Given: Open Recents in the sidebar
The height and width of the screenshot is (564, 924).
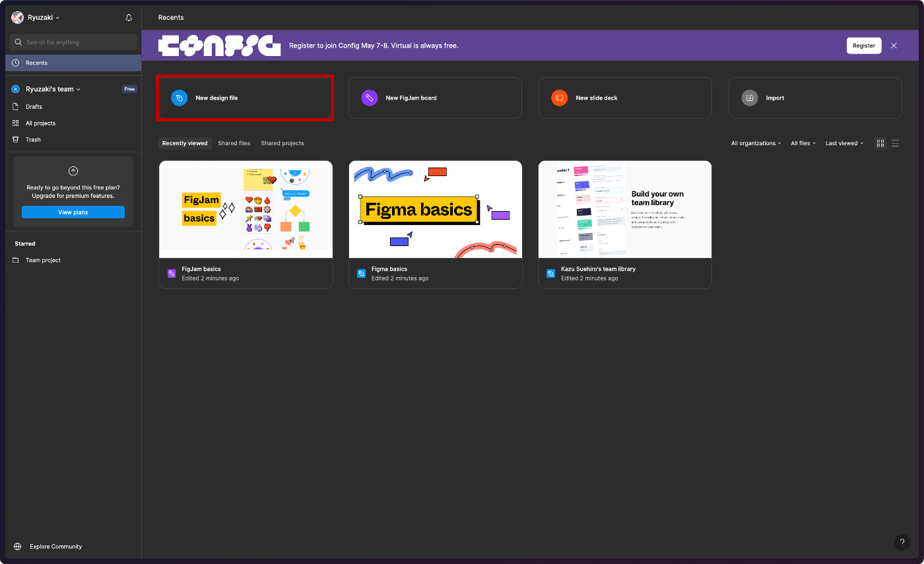Looking at the screenshot, I should click(x=73, y=63).
